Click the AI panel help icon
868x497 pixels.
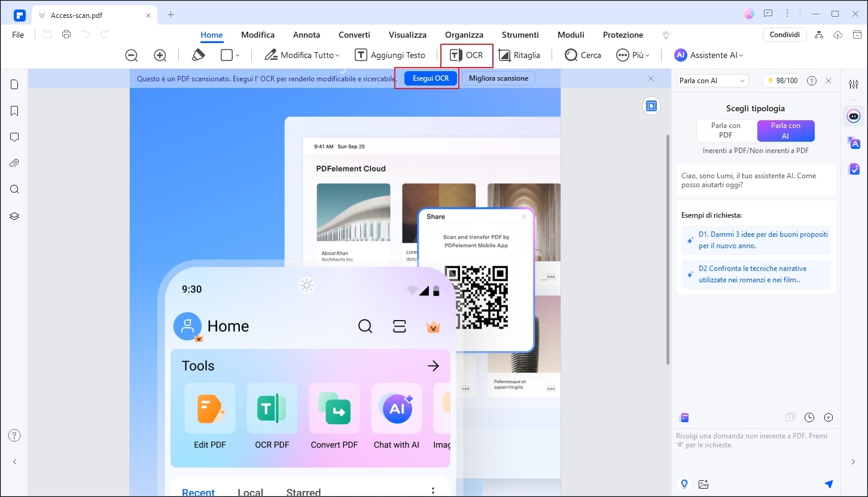812,81
